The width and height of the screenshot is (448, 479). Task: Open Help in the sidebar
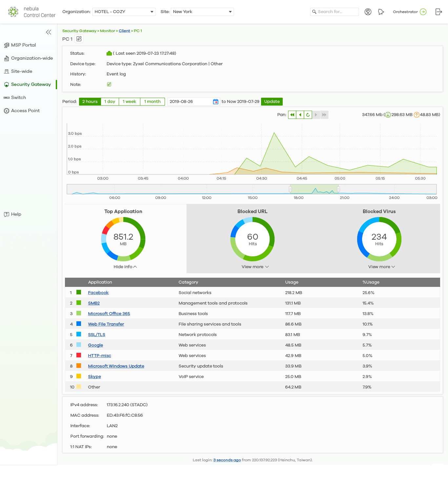click(12, 214)
